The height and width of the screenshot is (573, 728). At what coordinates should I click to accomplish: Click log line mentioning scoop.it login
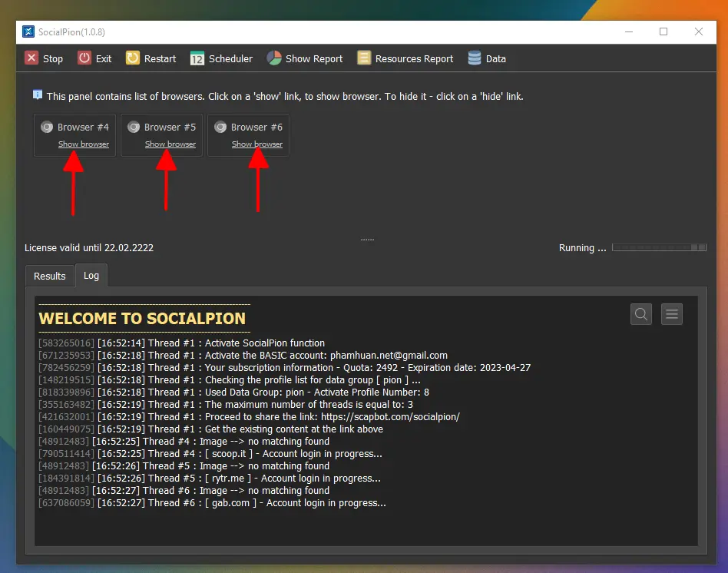point(210,454)
